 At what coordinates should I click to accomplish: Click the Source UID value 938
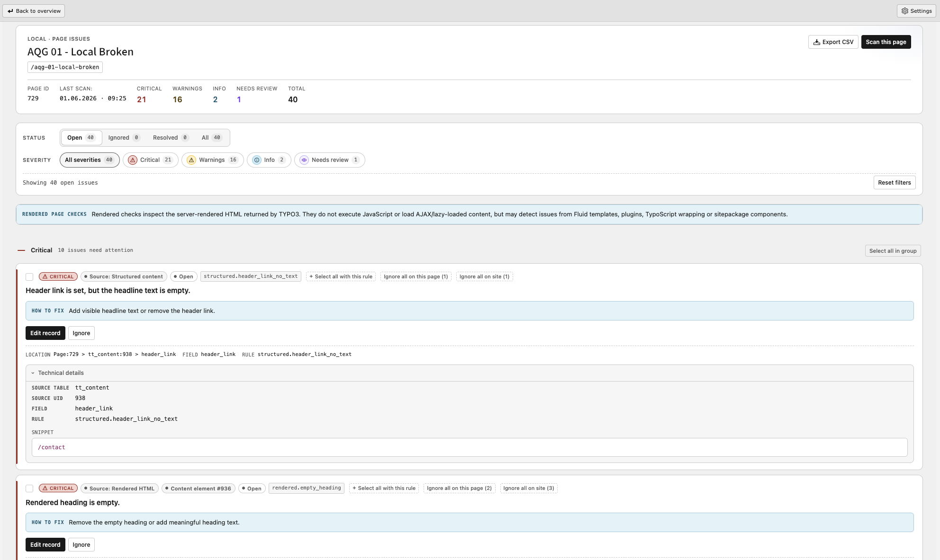(80, 398)
